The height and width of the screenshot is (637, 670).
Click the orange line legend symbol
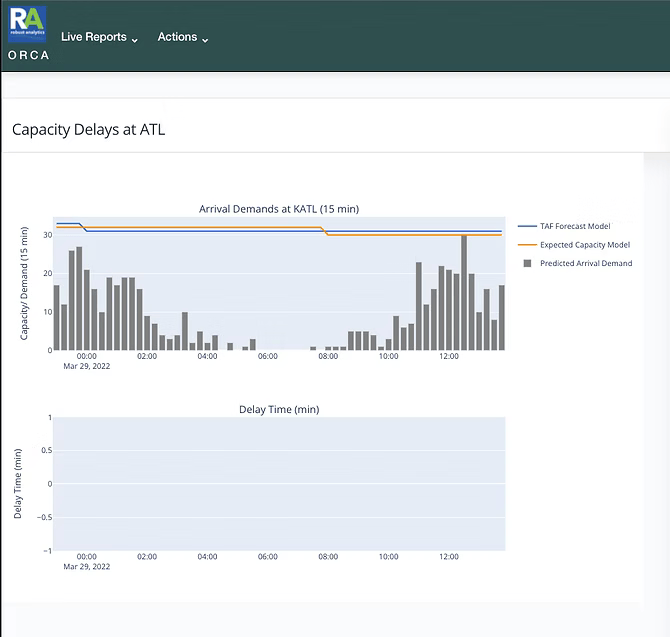(x=525, y=244)
